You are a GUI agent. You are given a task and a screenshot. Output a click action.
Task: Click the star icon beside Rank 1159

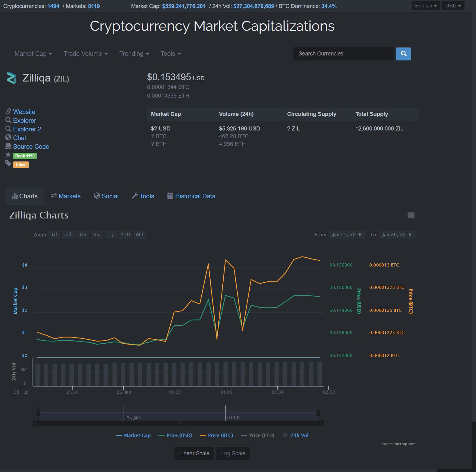coord(8,155)
